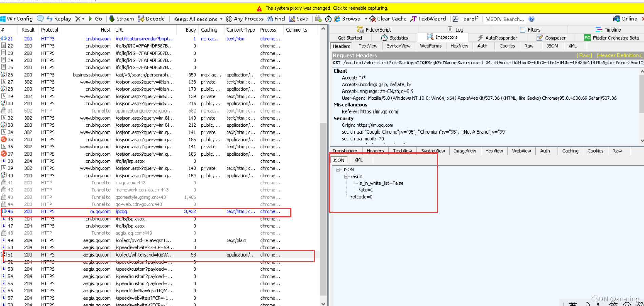The width and height of the screenshot is (644, 306).
Task: Select response WebView tab
Action: pyautogui.click(x=522, y=151)
